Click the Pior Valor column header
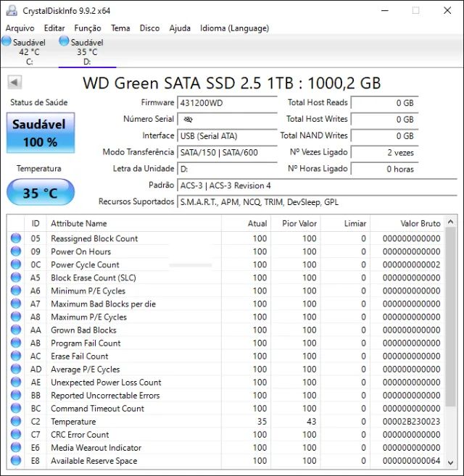The image size is (464, 476). pyautogui.click(x=296, y=223)
